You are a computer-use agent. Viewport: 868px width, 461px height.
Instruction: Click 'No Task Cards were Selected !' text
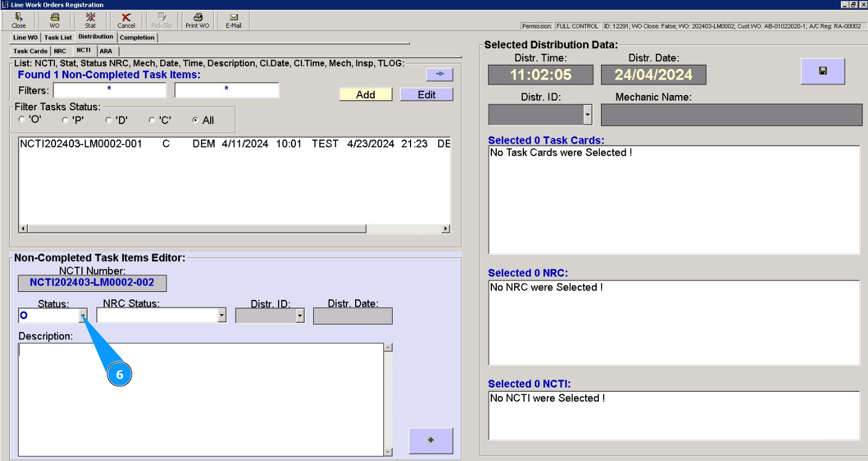tap(561, 152)
